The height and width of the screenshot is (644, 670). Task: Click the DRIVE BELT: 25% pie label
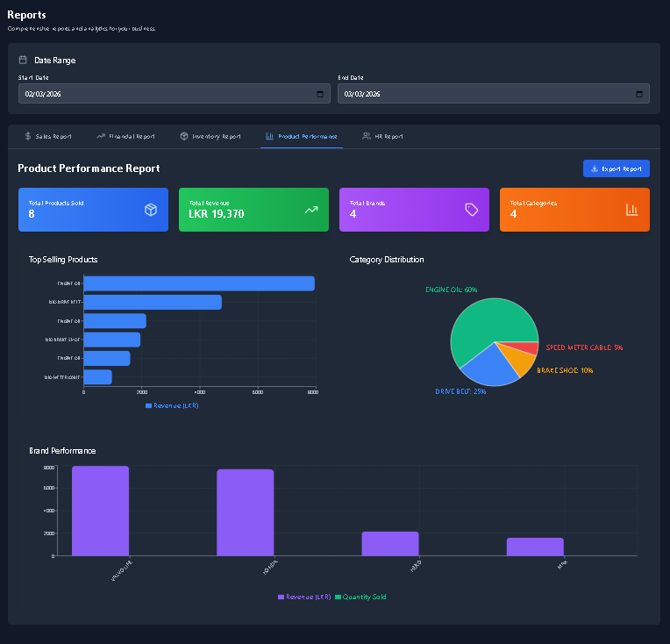(x=460, y=391)
